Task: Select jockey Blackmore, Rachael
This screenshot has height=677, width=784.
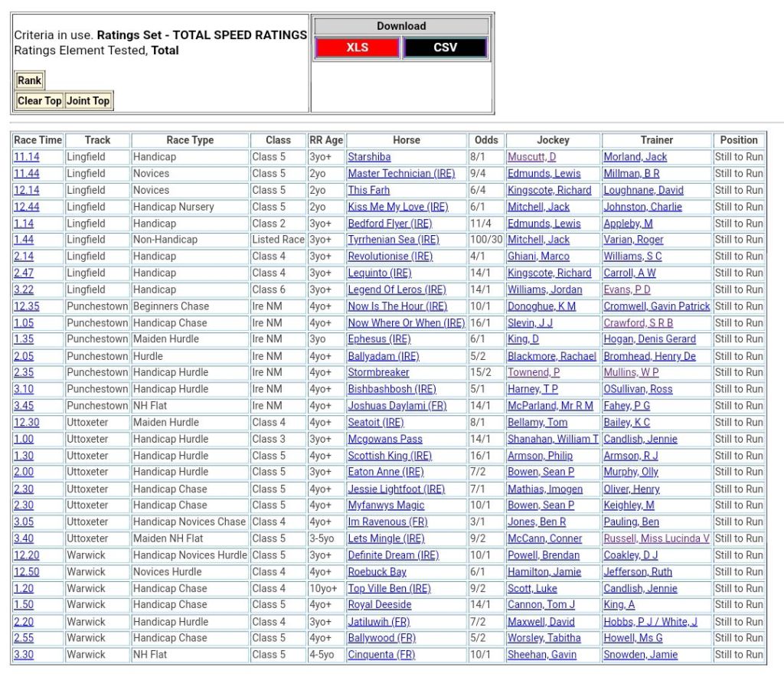Action: (x=551, y=356)
